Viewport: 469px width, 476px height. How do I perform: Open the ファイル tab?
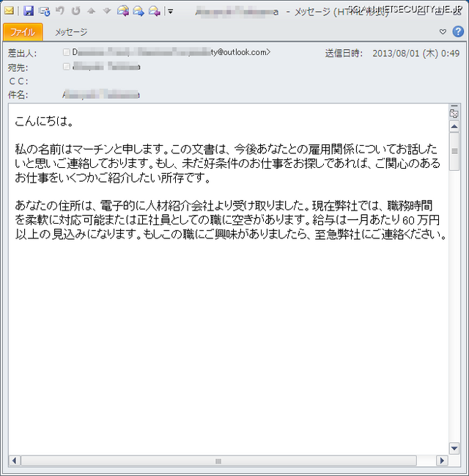coord(23,32)
